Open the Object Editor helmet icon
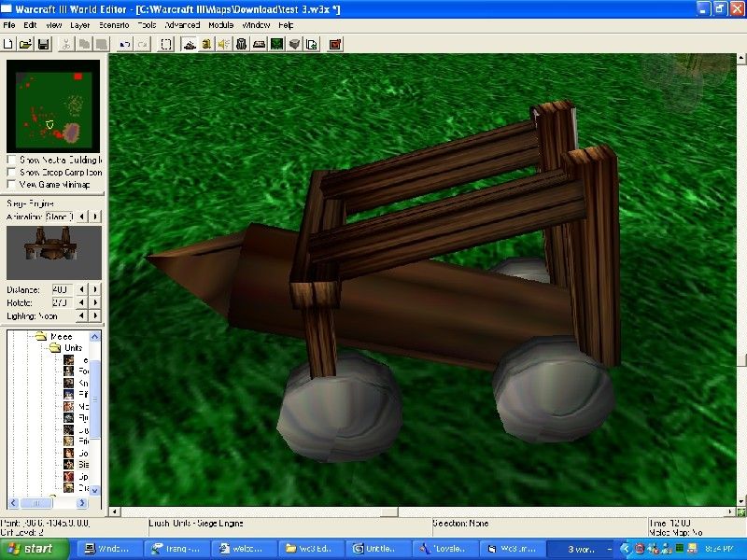Viewport: 747px width, 560px height. pos(242,44)
